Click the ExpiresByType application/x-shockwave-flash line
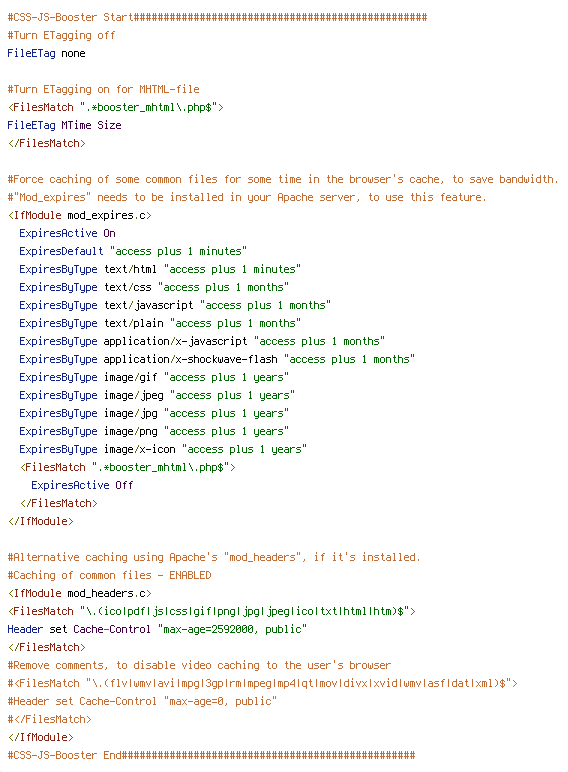568x772 pixels. click(217, 359)
